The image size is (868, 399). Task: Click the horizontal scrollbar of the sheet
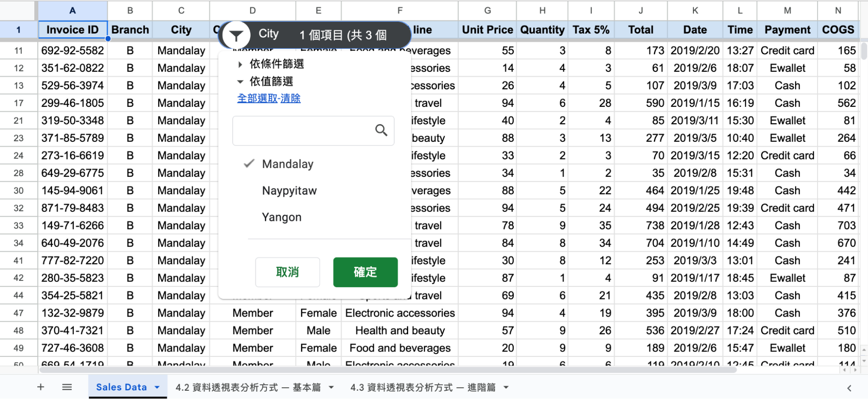pos(388,370)
